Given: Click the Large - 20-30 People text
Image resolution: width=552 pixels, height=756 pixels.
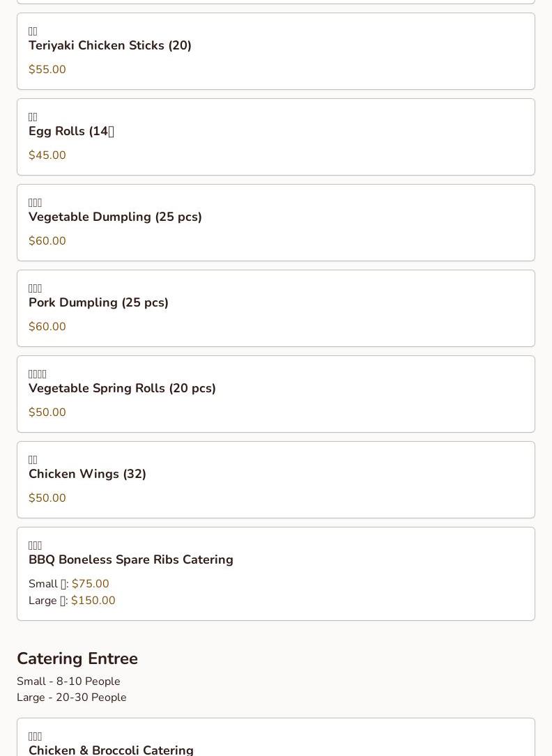Looking at the screenshot, I should (72, 697).
